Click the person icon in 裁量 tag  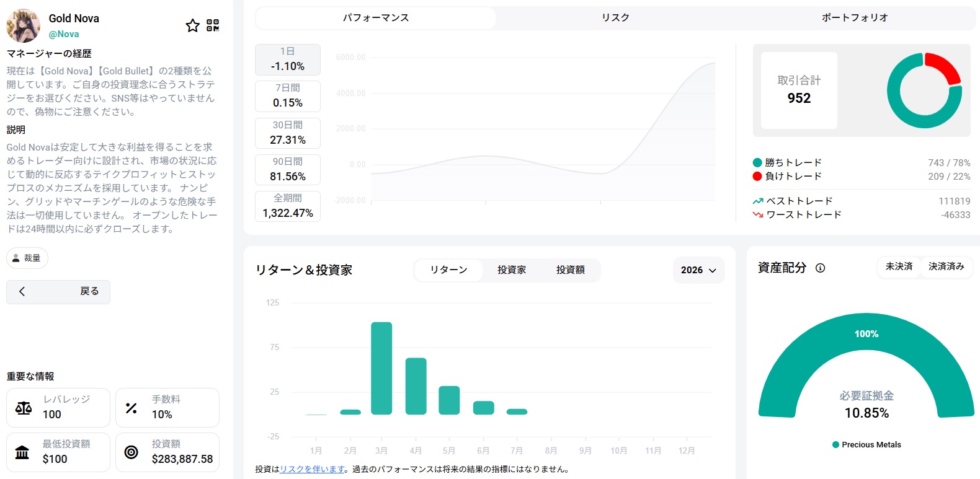(17, 258)
